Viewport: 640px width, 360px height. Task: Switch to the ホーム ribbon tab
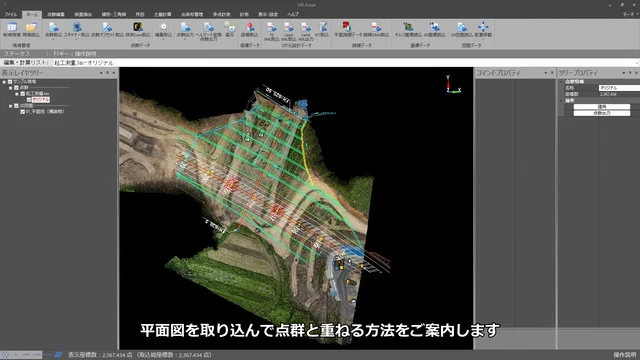coord(32,14)
